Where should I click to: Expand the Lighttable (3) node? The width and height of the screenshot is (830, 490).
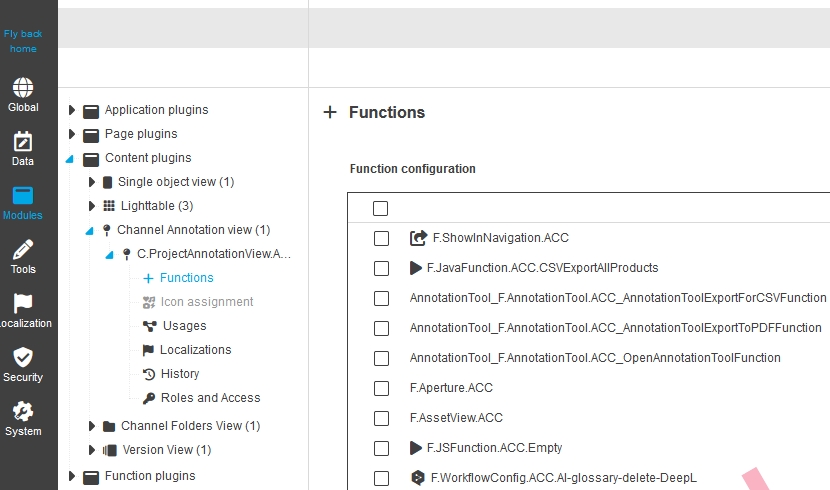(92, 206)
